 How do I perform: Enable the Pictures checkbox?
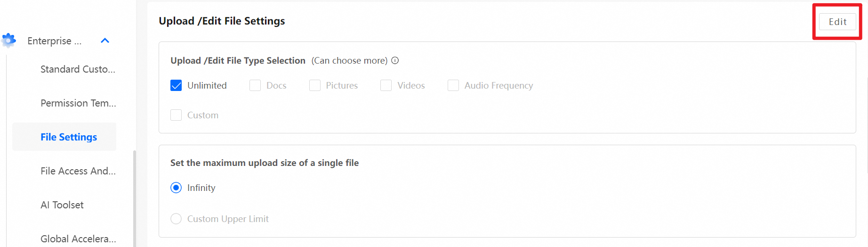(x=315, y=85)
